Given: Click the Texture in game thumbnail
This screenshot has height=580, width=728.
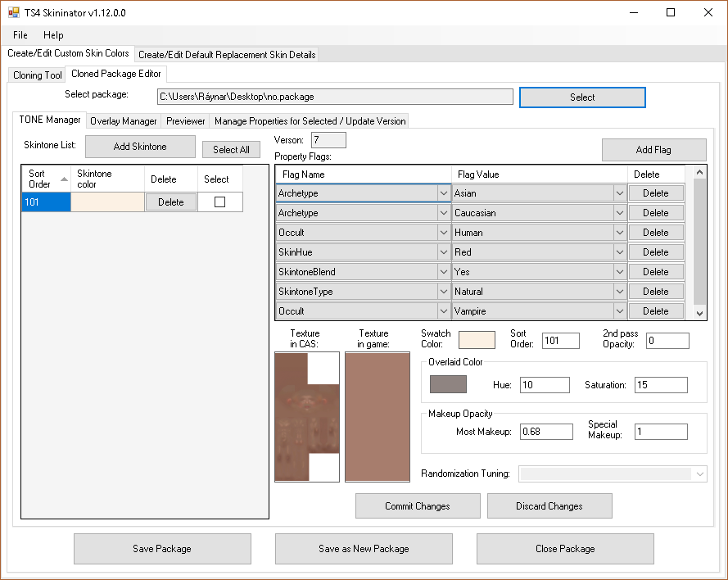Looking at the screenshot, I should click(x=378, y=416).
